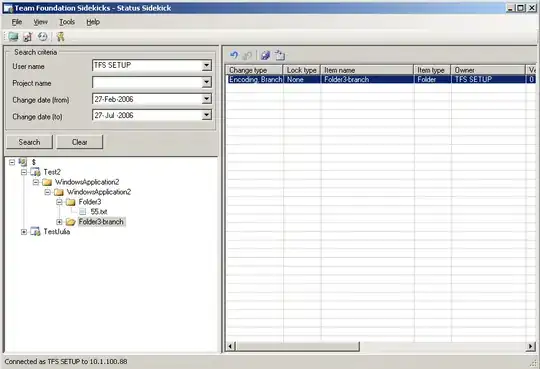
Task: Click the horizontal scrollbar right arrow
Action: [x=531, y=346]
